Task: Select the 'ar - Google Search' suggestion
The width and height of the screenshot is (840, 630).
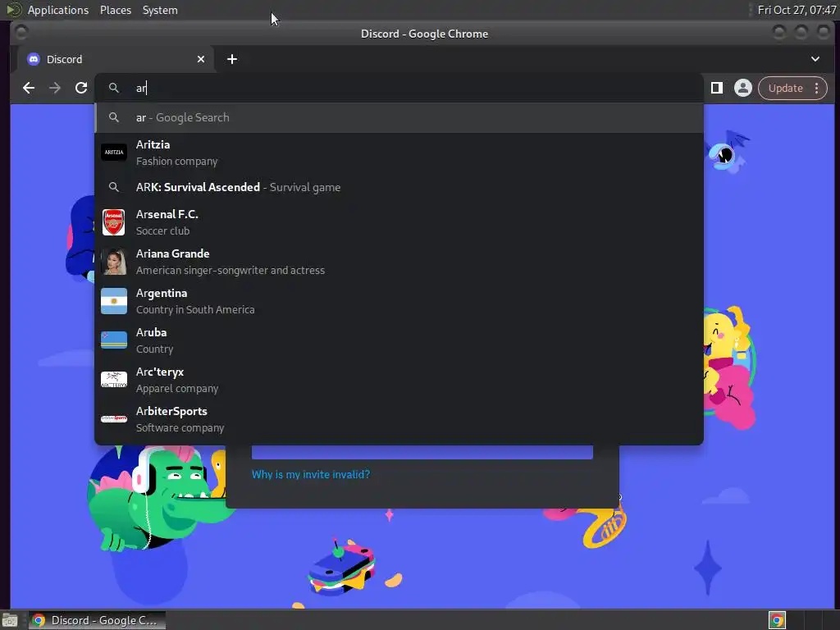Action: click(x=399, y=117)
